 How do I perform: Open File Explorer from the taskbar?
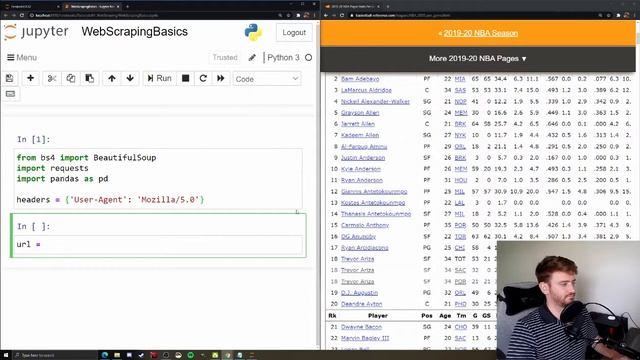(117, 355)
